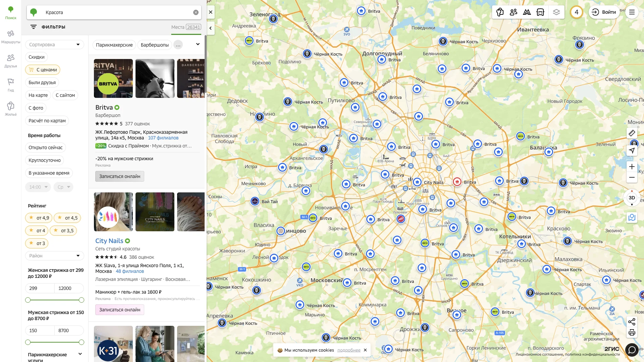The width and height of the screenshot is (644, 362).
Task: Open the Сортировка dropdown
Action: (54, 45)
